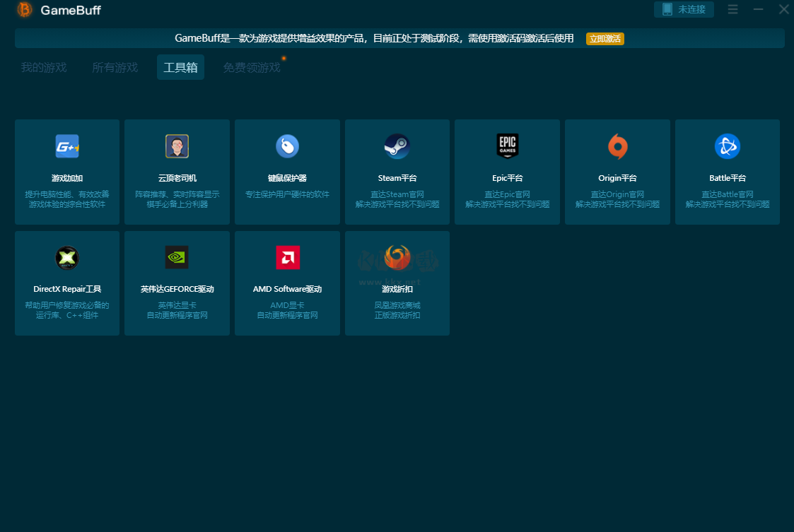Screen dimensions: 794x532
Task: Switch to the 我的游戏 tab
Action: coord(44,68)
